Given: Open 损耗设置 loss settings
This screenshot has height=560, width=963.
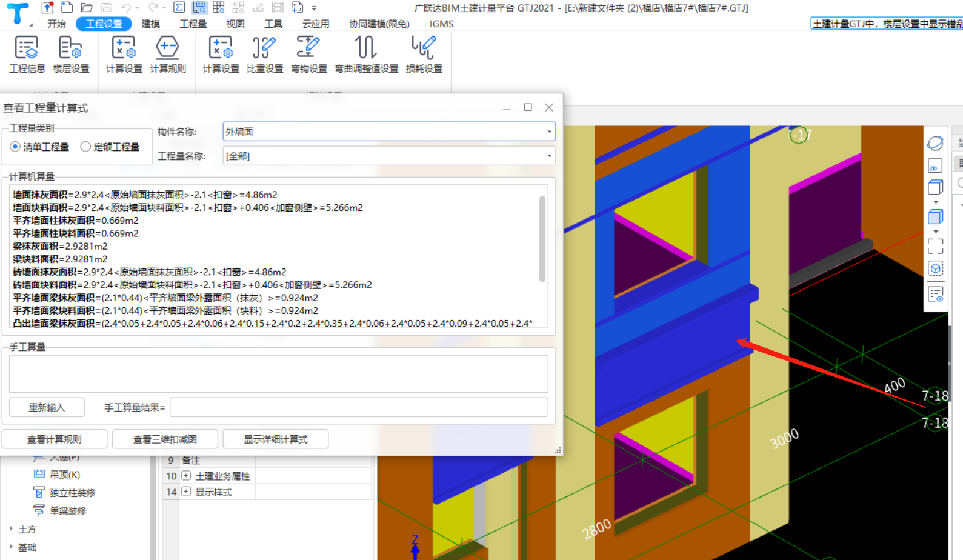Looking at the screenshot, I should tap(424, 55).
